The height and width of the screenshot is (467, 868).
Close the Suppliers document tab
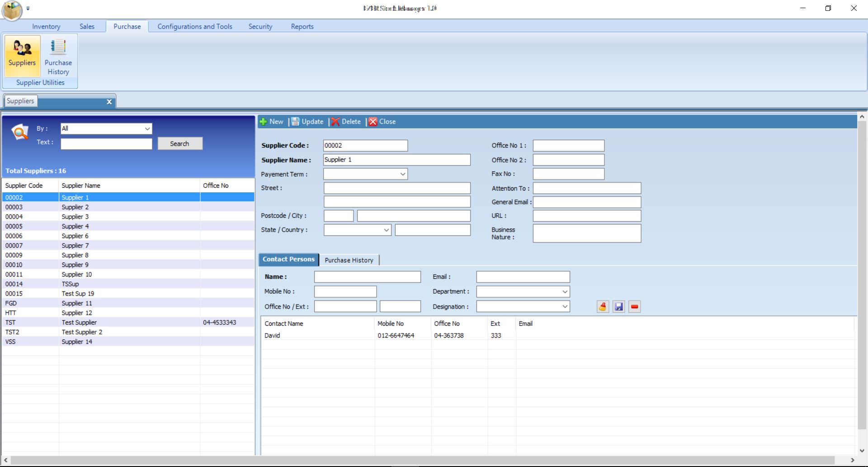tap(109, 102)
